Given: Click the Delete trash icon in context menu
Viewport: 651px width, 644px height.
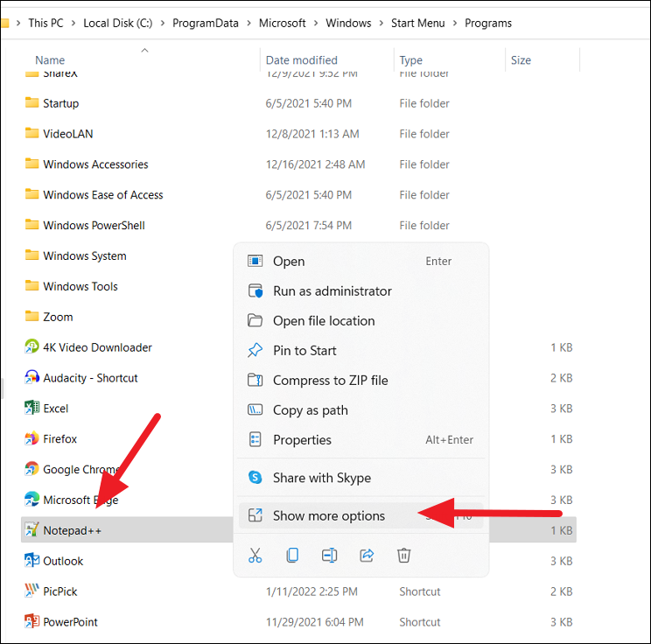Looking at the screenshot, I should click(403, 555).
